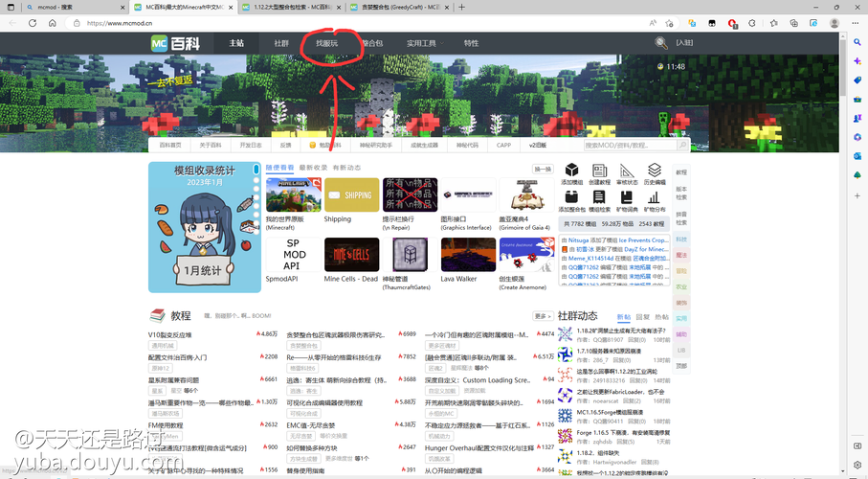
Task: Click the browser home button
Action: click(x=52, y=23)
